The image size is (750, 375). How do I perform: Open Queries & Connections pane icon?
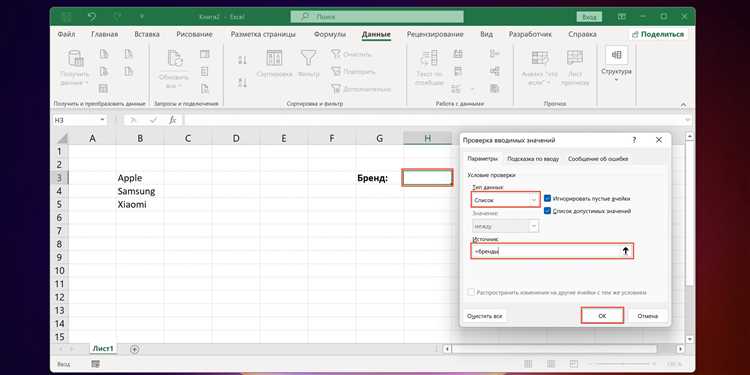pyautogui.click(x=205, y=54)
